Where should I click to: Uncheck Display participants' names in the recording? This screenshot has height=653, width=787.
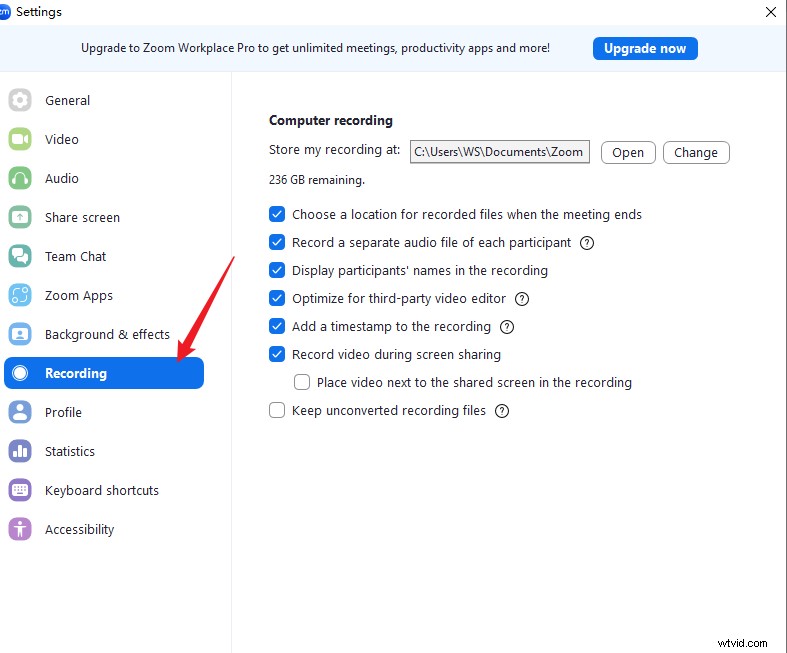pos(277,270)
